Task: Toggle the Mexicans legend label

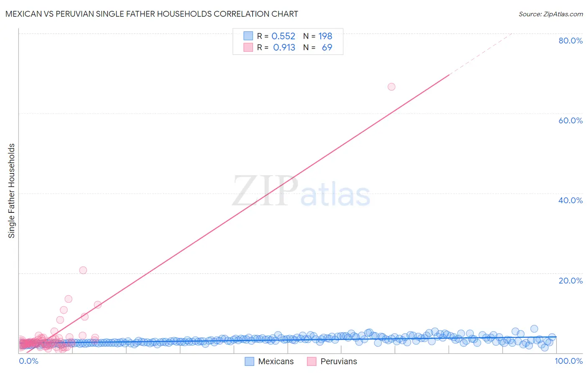Action: [276, 361]
